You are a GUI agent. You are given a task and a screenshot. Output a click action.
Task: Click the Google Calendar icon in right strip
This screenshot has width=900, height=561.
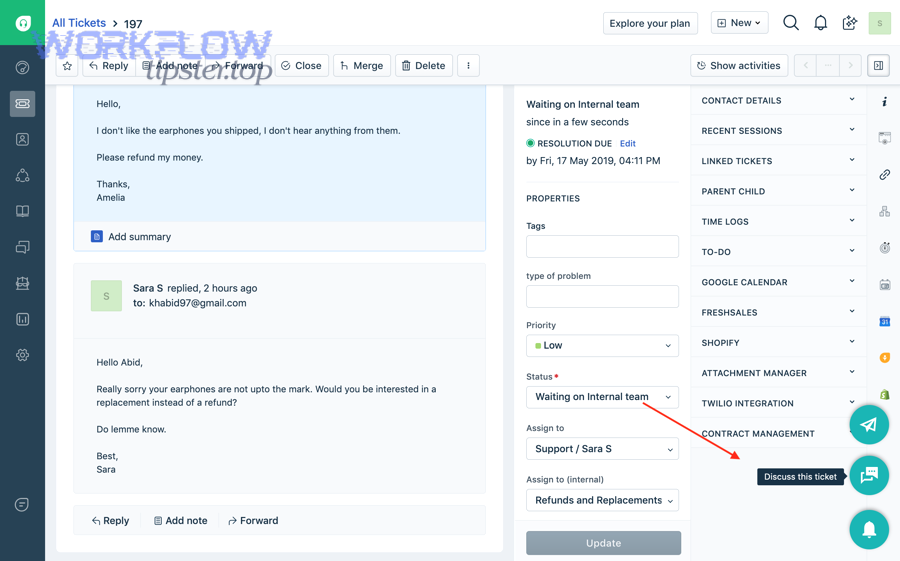click(x=885, y=322)
